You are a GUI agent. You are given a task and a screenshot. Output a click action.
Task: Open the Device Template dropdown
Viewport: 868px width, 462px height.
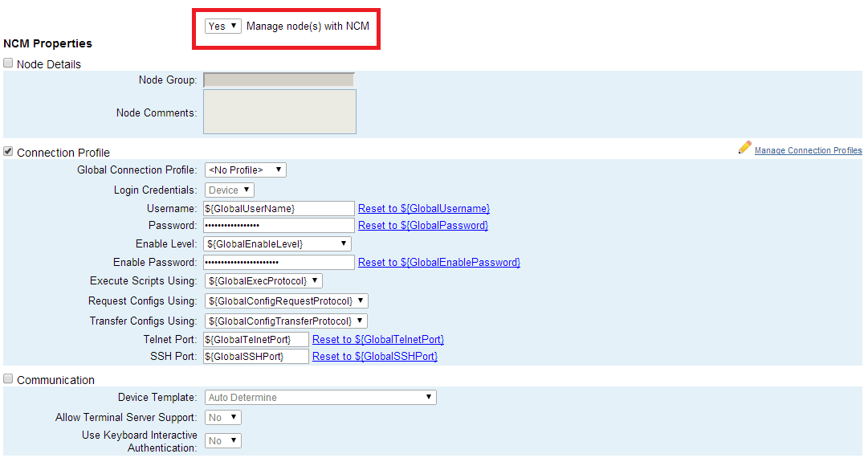click(x=320, y=397)
